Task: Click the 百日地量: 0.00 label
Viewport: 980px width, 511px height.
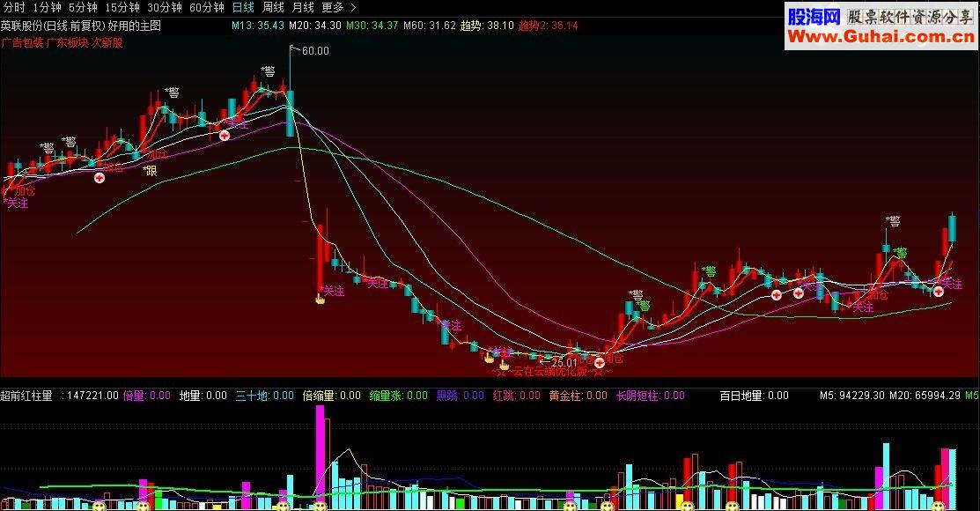Action: point(755,396)
